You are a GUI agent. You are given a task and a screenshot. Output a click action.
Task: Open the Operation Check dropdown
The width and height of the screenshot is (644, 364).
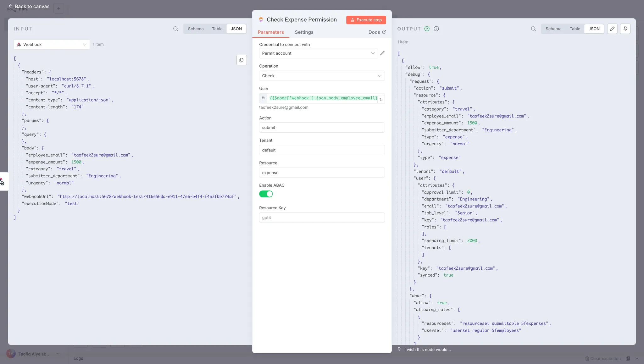pos(322,76)
